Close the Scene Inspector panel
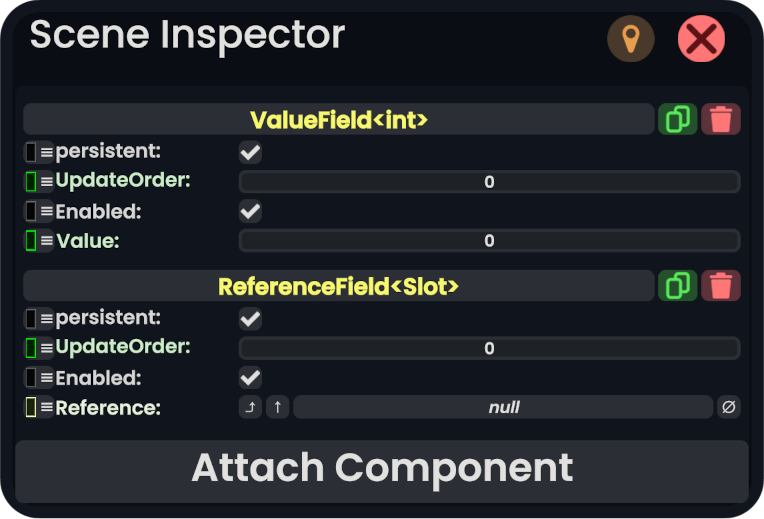764x519 pixels. 701,40
